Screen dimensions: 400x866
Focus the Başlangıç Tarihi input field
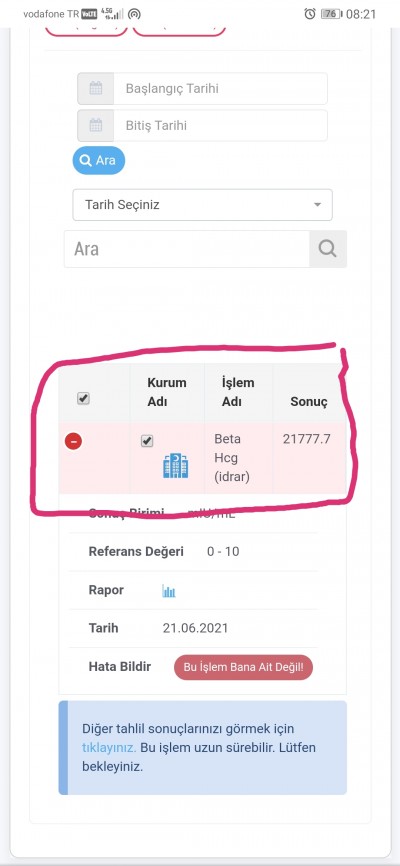coord(220,88)
